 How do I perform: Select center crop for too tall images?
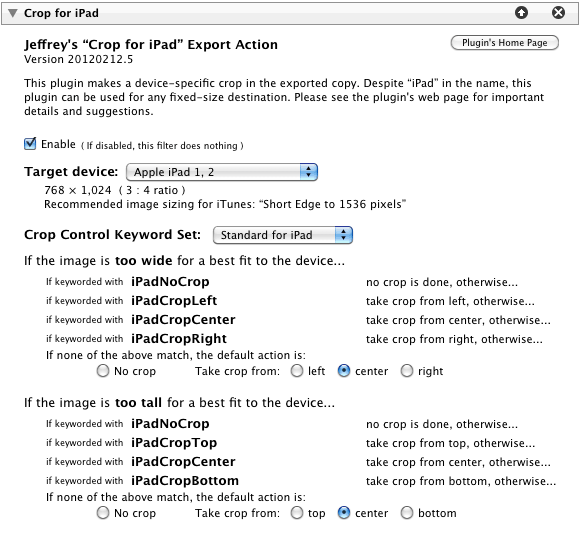point(344,513)
